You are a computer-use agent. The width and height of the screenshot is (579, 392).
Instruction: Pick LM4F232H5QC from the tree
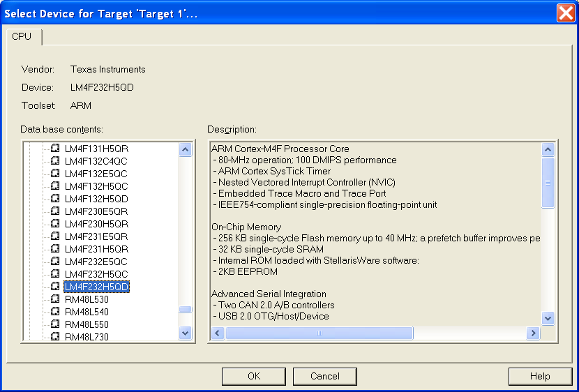[96, 274]
